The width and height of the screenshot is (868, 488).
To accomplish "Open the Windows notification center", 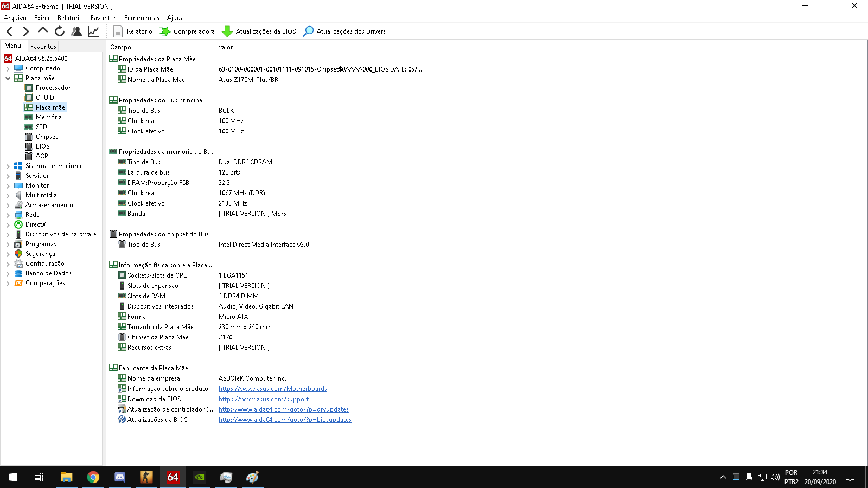I will [850, 477].
